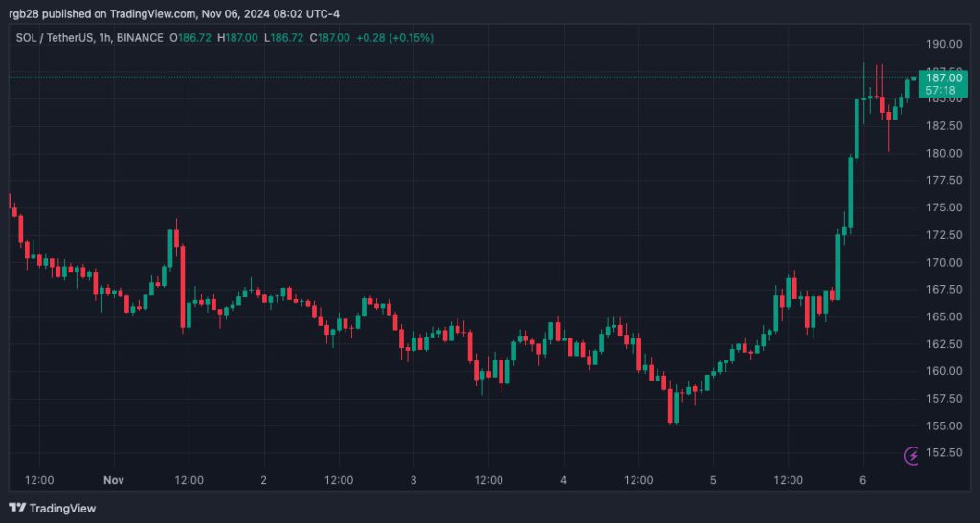The width and height of the screenshot is (980, 523).
Task: Click the BINANCE exchange label
Action: tap(140, 38)
